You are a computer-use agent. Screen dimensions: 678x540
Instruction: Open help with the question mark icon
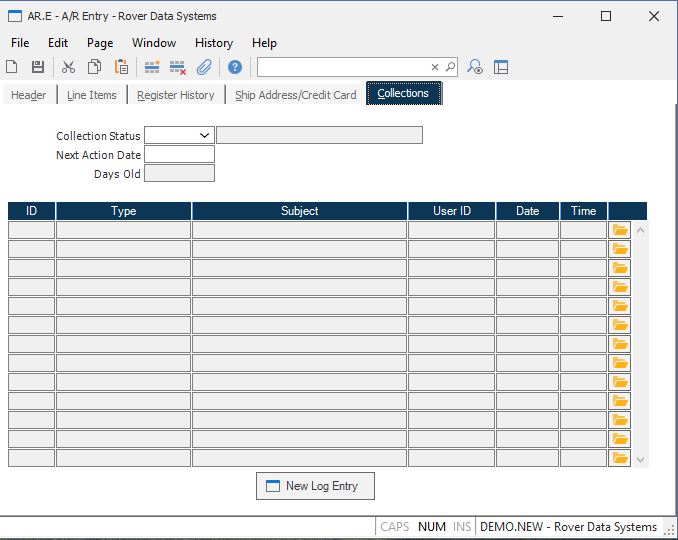pos(235,67)
